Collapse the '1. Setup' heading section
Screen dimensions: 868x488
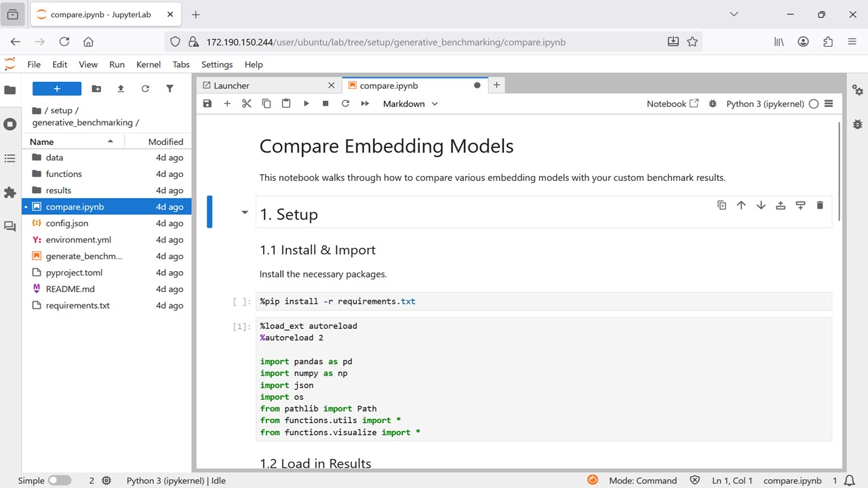click(245, 213)
